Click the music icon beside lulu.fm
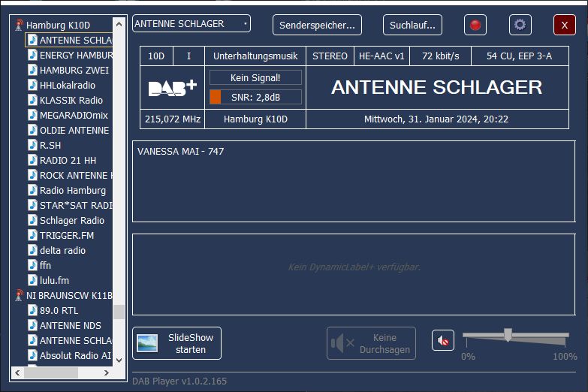 click(x=32, y=281)
